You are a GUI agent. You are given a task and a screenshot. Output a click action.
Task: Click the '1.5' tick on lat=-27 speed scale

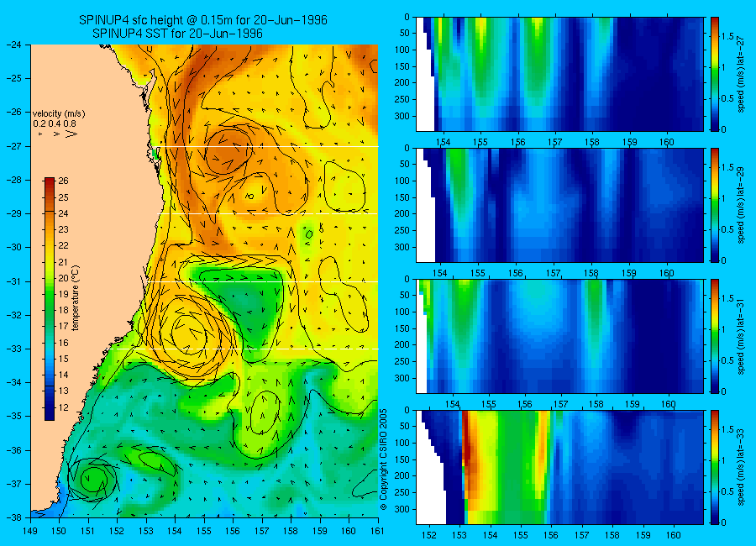(727, 36)
